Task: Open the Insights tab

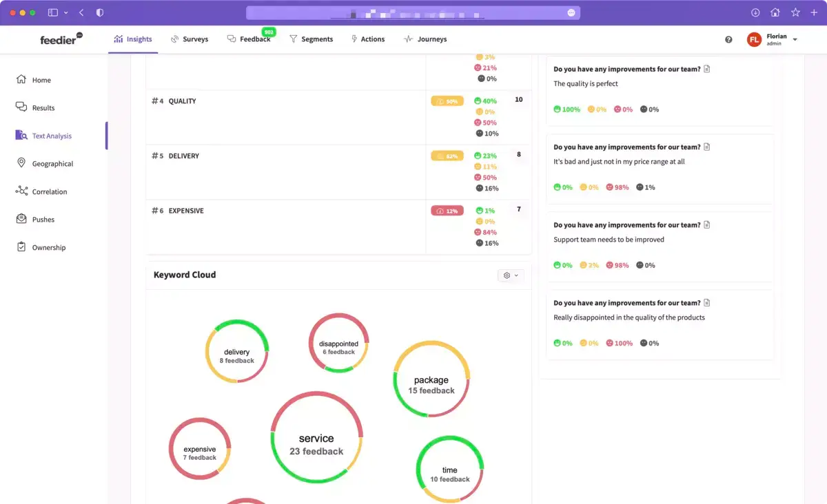Action: click(x=133, y=39)
